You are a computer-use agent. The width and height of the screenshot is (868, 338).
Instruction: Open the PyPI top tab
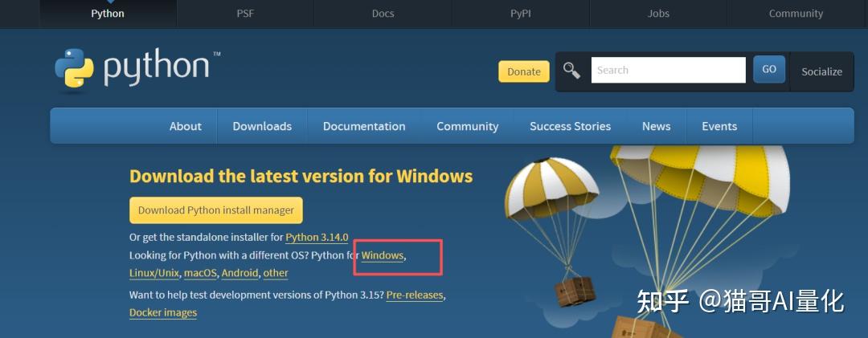click(x=521, y=14)
